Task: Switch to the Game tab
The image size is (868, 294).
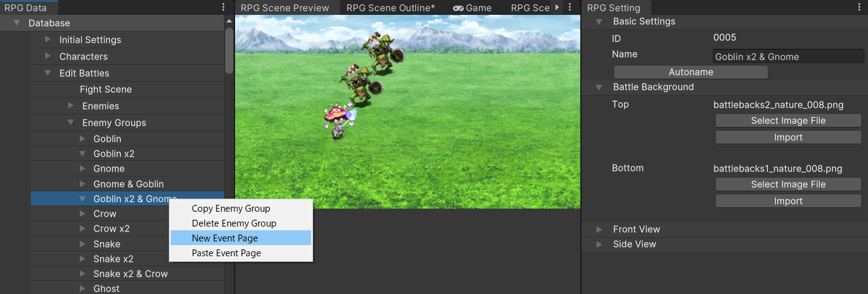Action: 473,8
